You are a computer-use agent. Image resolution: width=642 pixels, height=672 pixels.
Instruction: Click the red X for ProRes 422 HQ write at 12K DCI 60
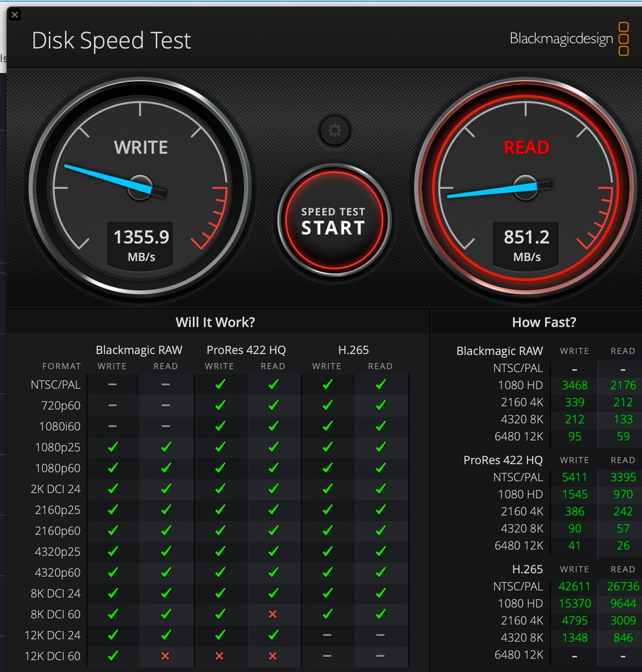click(x=220, y=656)
